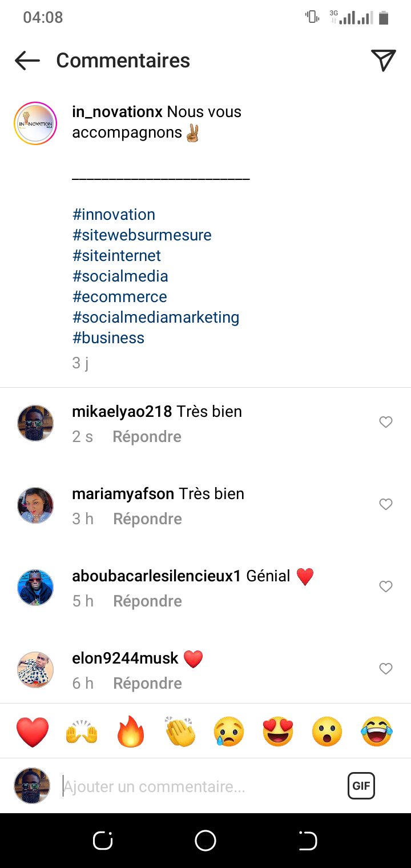Open the #ecommerce hashtag link
The height and width of the screenshot is (868, 411).
click(x=120, y=297)
